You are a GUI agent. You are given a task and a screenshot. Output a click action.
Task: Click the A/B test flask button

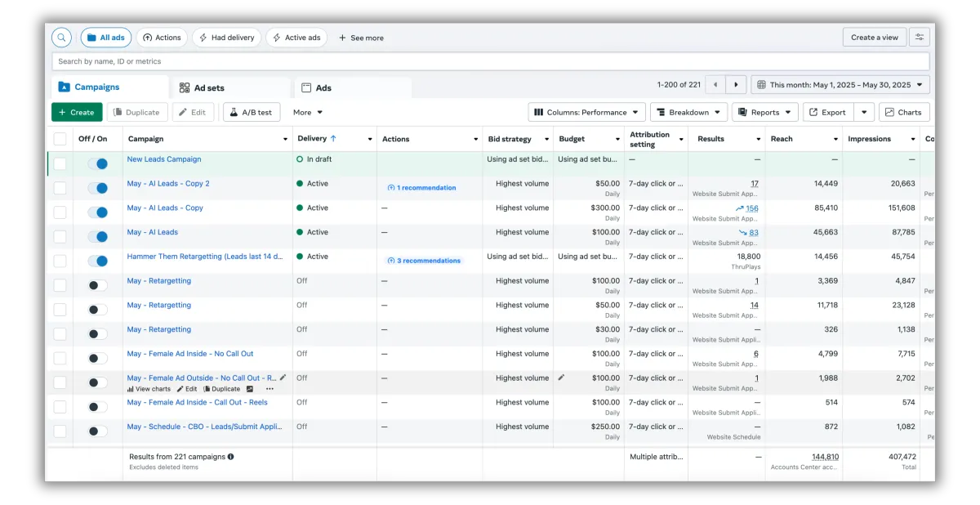252,113
